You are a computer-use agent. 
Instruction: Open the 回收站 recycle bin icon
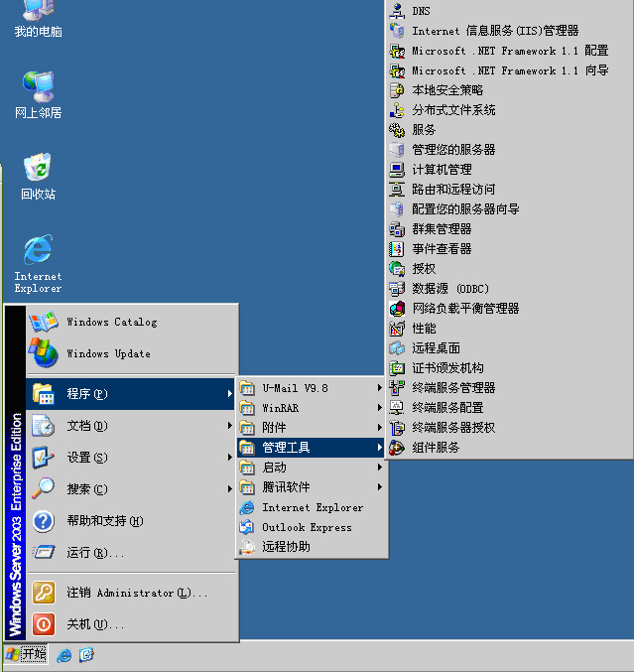[x=38, y=170]
